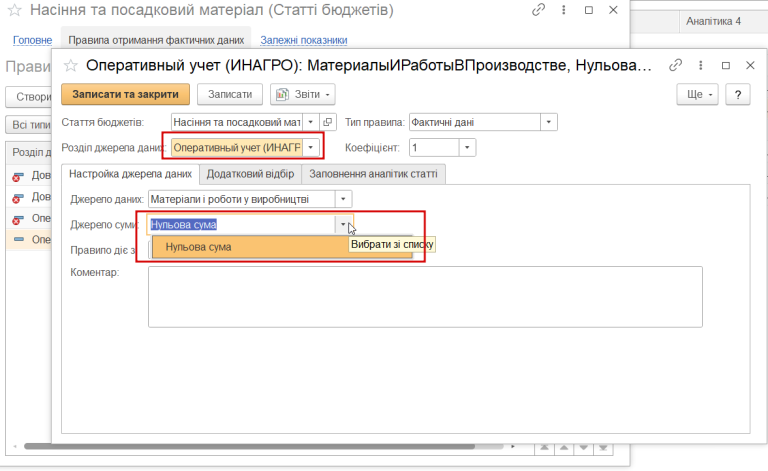Open the Стаття бюджетів linked item icon
Image resolution: width=768 pixels, height=471 pixels.
click(x=328, y=122)
